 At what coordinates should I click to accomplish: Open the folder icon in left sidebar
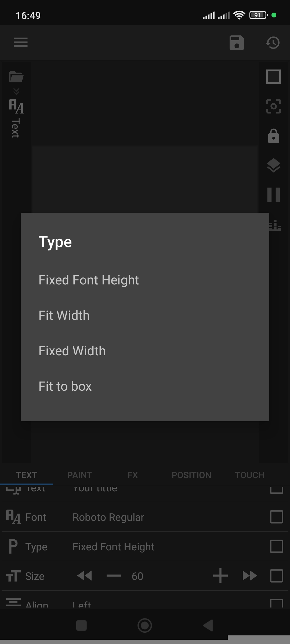(16, 77)
